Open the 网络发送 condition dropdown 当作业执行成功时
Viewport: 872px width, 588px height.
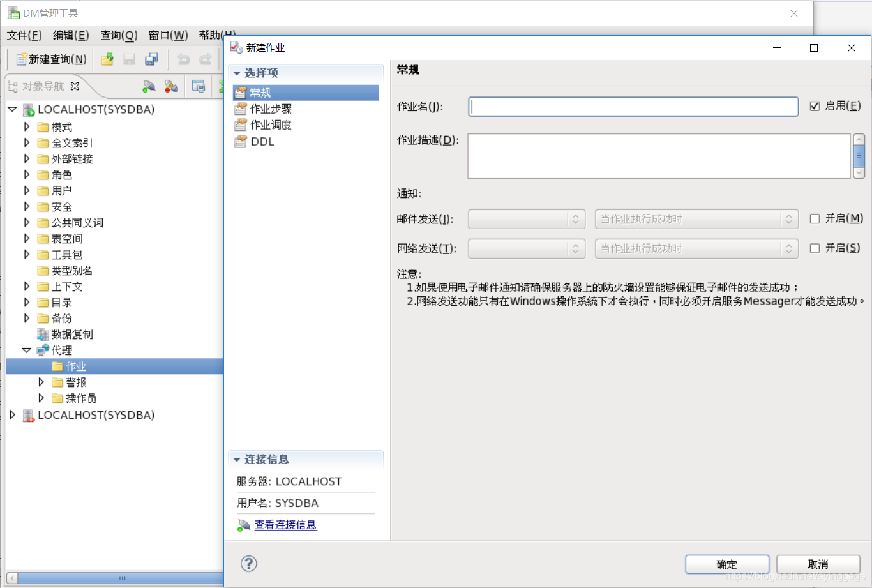696,248
